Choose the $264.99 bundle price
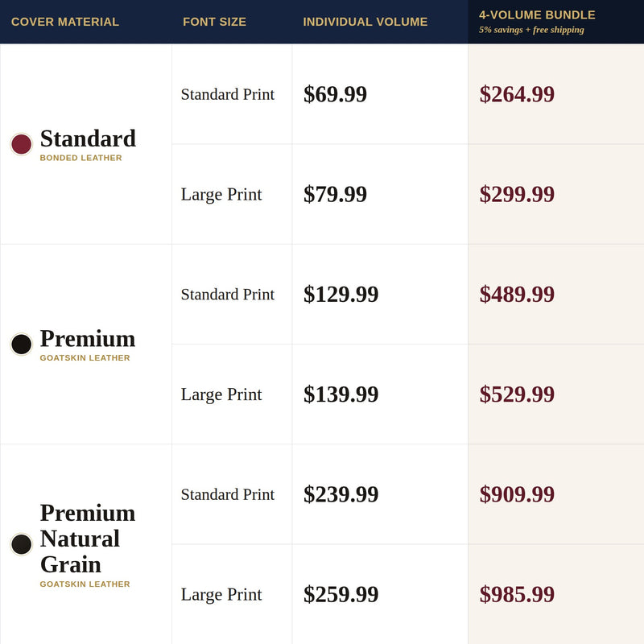Image resolution: width=644 pixels, height=644 pixels. click(x=517, y=94)
